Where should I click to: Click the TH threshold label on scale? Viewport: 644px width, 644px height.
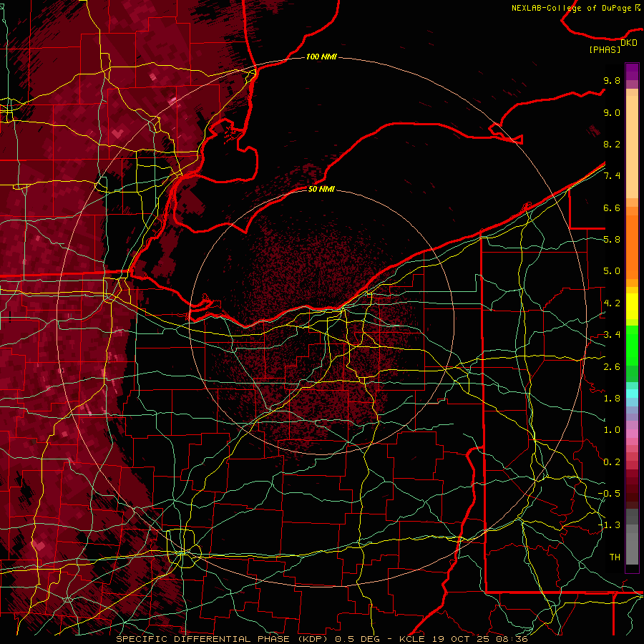coord(615,557)
